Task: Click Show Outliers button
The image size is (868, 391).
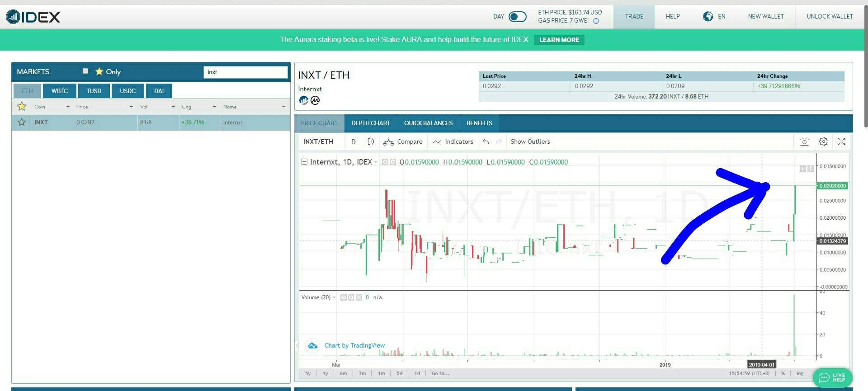Action: point(530,142)
